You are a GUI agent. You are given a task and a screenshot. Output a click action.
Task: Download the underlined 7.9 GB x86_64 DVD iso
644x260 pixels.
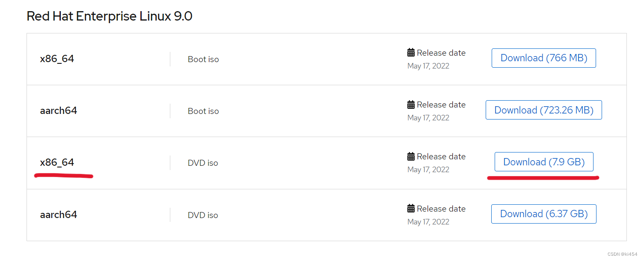[x=543, y=161]
